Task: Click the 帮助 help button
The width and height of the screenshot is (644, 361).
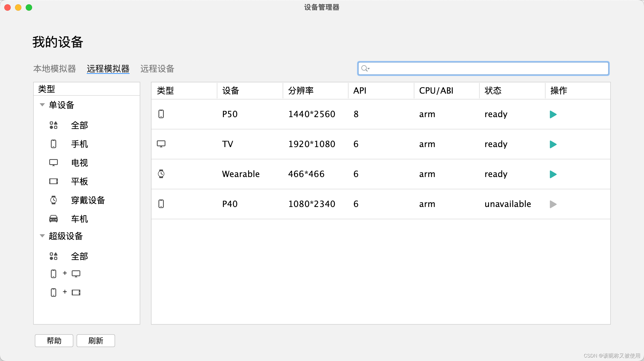Action: point(54,341)
